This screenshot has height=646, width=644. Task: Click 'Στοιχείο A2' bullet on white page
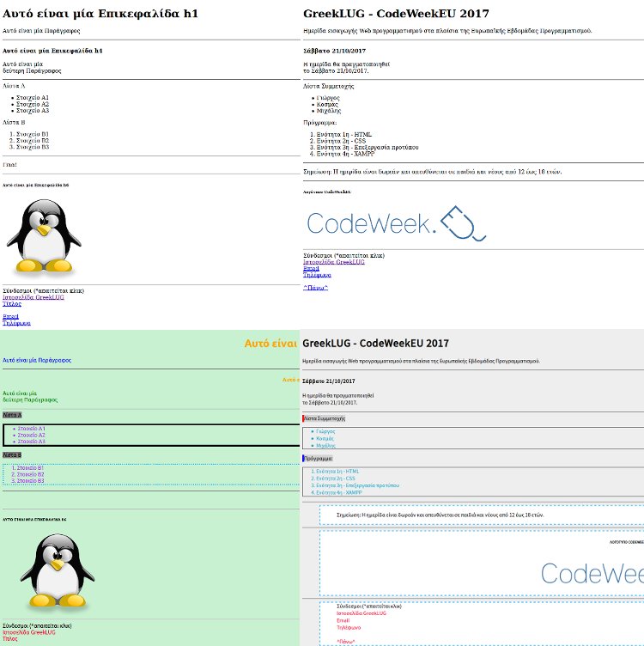[x=33, y=104]
